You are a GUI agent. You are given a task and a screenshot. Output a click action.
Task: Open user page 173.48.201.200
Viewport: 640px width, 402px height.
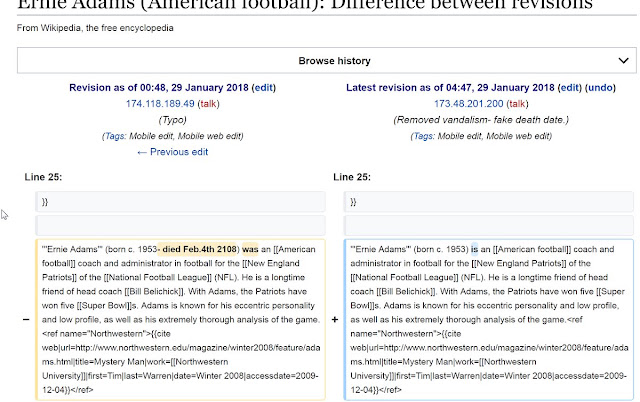[x=469, y=104]
